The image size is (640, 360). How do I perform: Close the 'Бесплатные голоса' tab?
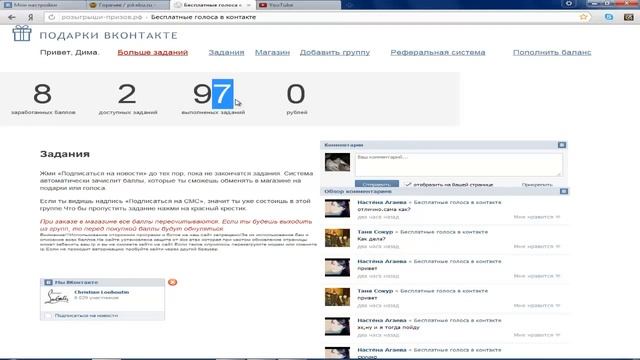[x=249, y=5]
